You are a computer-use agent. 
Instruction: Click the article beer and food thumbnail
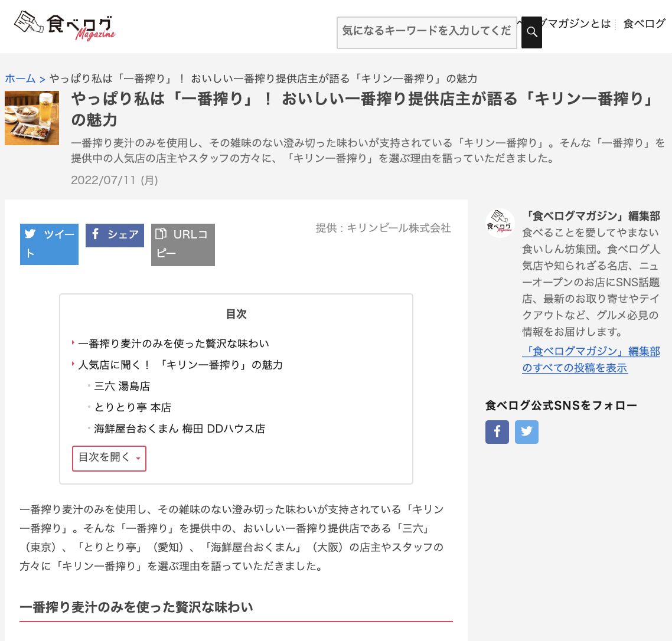32,118
